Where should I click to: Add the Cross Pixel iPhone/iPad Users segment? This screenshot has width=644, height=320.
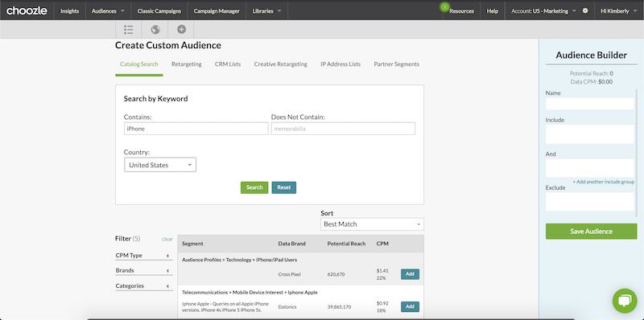click(x=410, y=274)
